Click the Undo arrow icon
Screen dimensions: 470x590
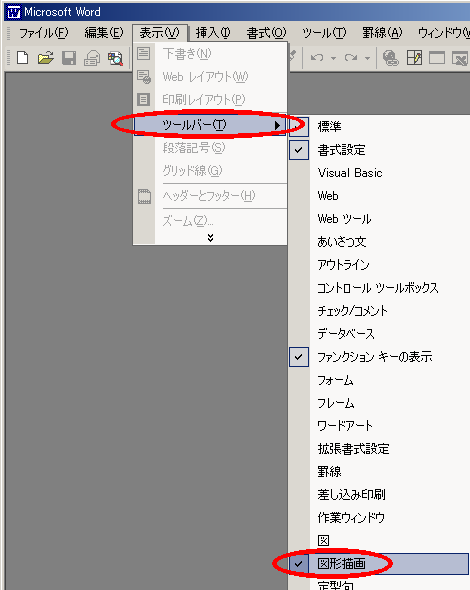pyautogui.click(x=317, y=58)
